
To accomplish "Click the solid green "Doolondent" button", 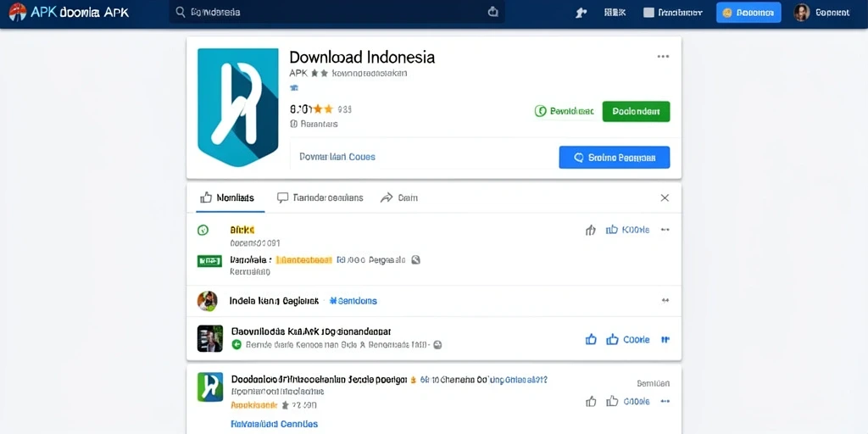I will pos(636,111).
